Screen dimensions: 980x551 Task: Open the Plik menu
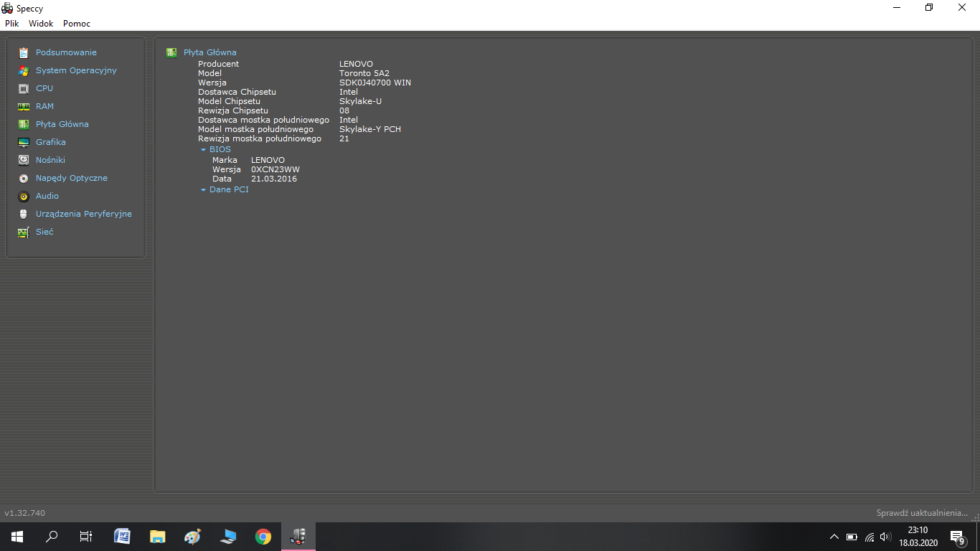12,24
